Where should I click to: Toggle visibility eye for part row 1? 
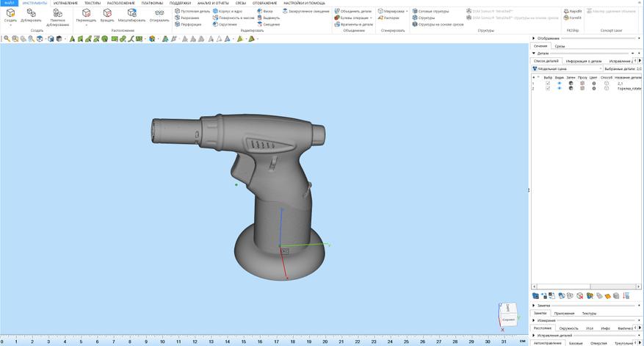tap(559, 84)
